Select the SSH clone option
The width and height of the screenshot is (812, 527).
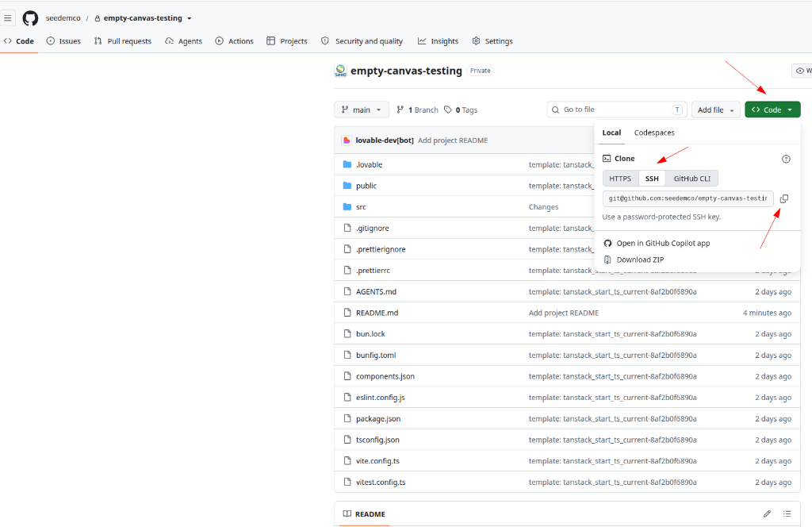click(x=652, y=179)
